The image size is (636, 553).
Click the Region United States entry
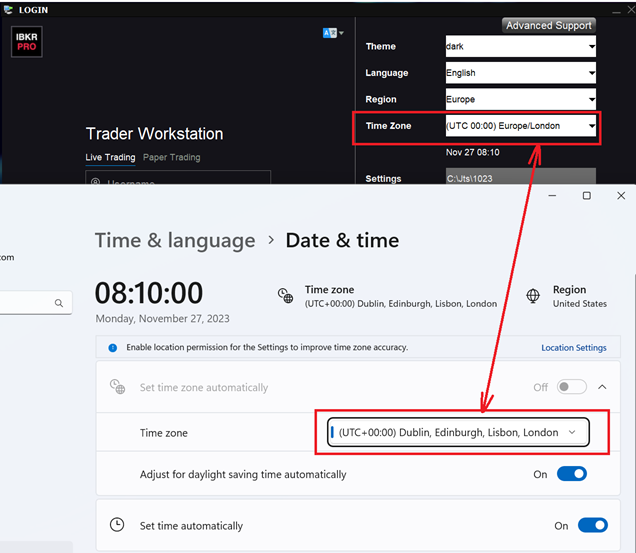click(x=567, y=296)
